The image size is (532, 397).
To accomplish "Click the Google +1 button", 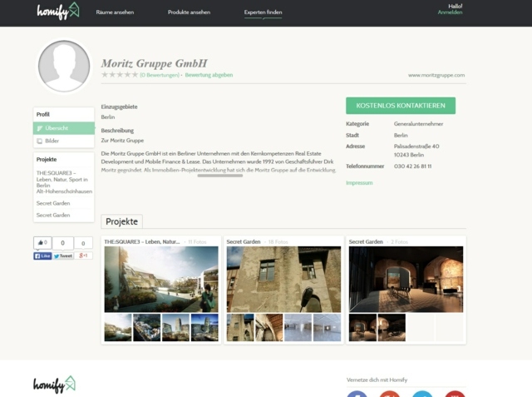I will pos(84,256).
